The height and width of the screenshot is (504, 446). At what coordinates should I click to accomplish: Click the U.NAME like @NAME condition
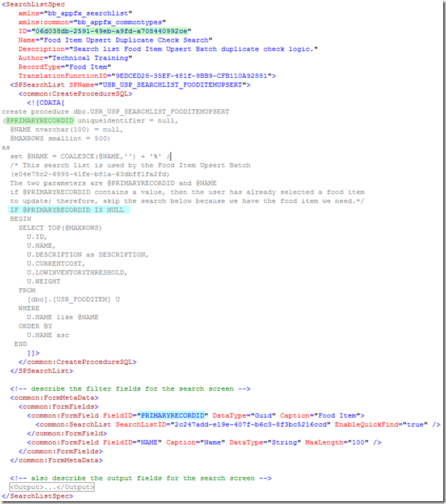click(x=62, y=317)
